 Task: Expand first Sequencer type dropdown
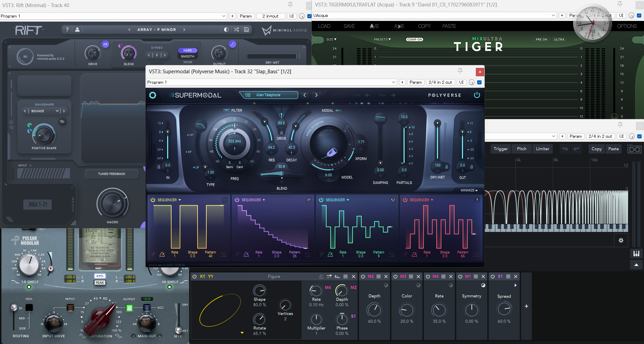(x=180, y=200)
